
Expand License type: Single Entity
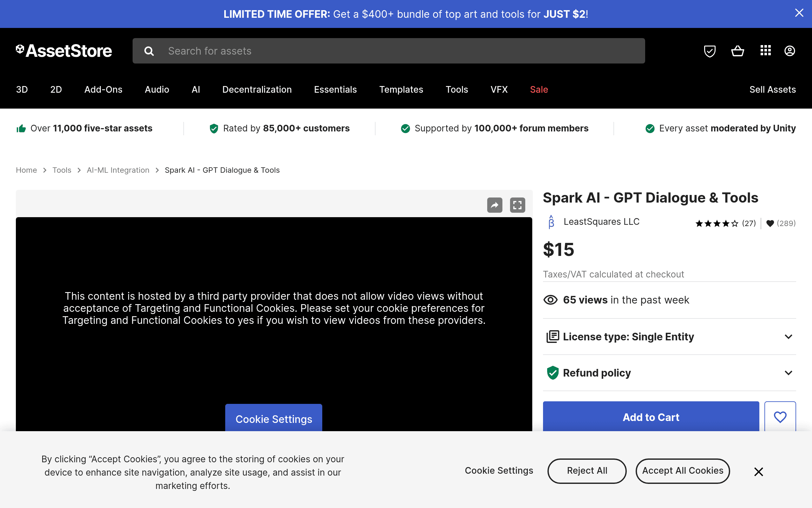click(x=669, y=337)
